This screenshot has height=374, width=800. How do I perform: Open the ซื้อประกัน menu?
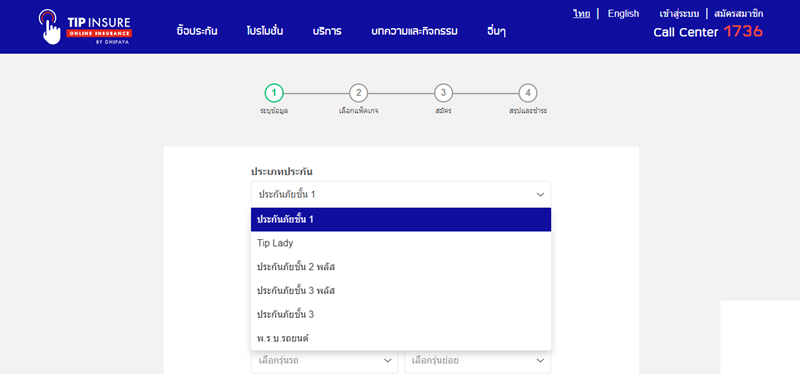point(197,31)
